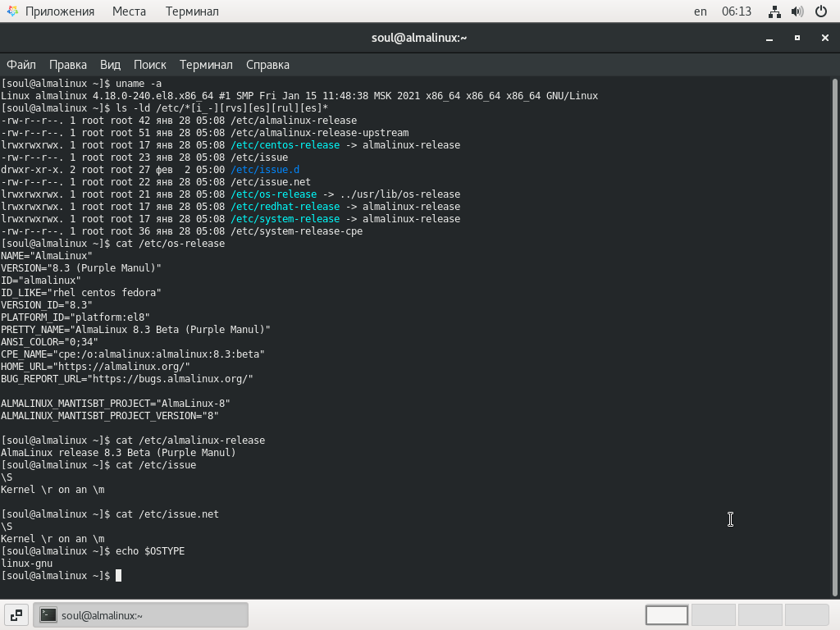Open the Терминал menu in top panel
The width and height of the screenshot is (840, 630).
point(192,11)
